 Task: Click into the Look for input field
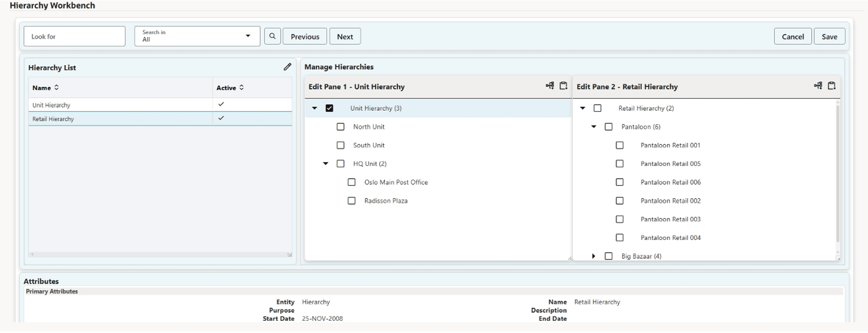[75, 37]
